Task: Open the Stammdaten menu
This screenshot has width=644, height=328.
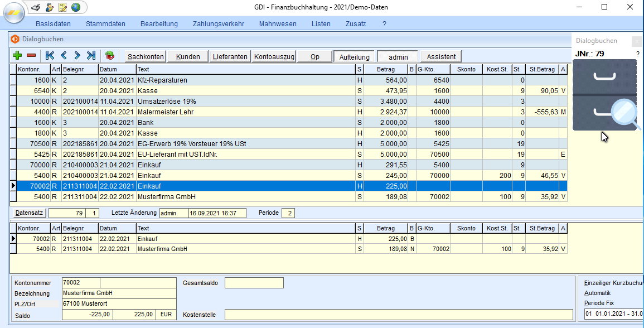Action: click(x=105, y=24)
